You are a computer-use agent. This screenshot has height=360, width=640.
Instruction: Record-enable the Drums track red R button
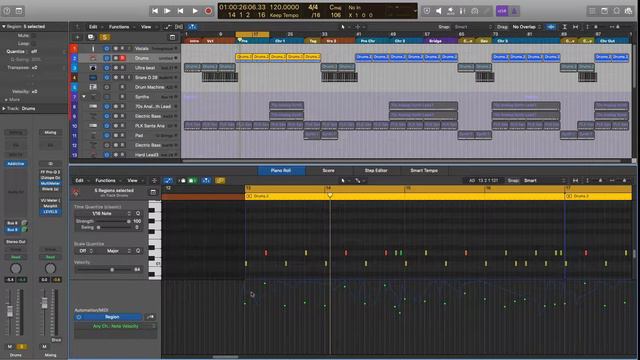coord(122,58)
